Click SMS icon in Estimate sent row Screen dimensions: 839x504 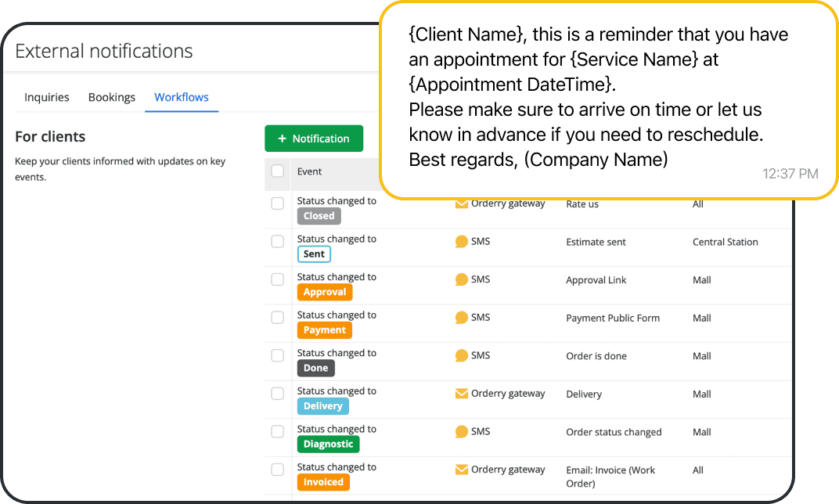tap(462, 242)
